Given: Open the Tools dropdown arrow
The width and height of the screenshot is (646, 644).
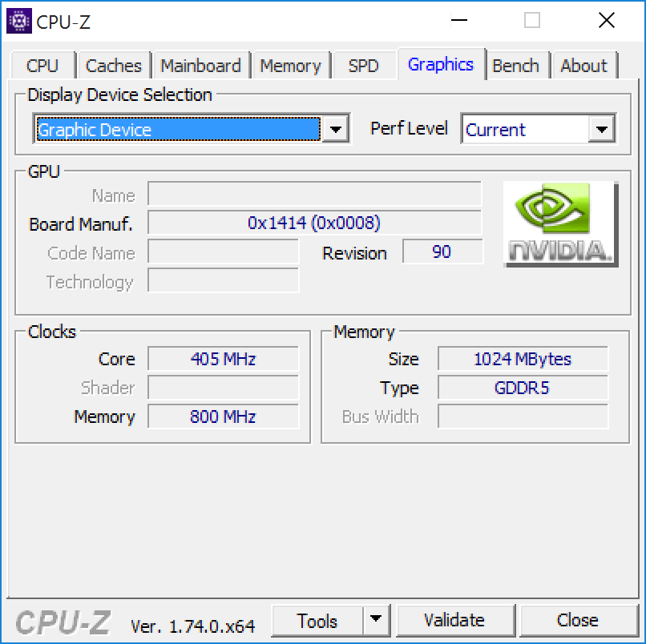Looking at the screenshot, I should pos(376,620).
